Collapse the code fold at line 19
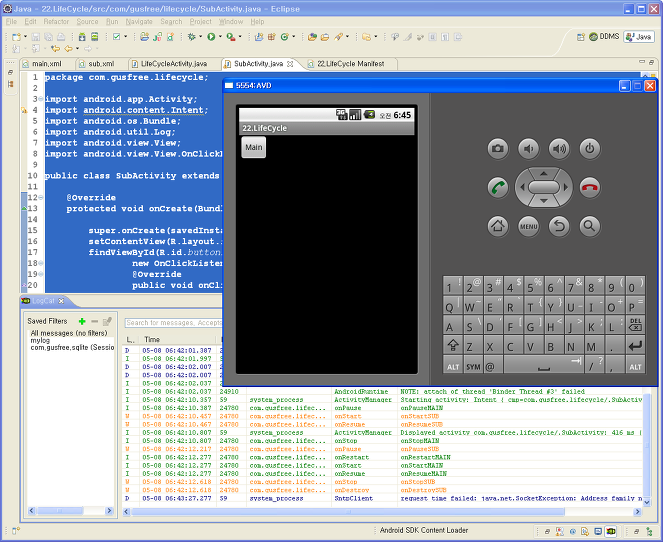The width and height of the screenshot is (663, 542). click(x=41, y=274)
